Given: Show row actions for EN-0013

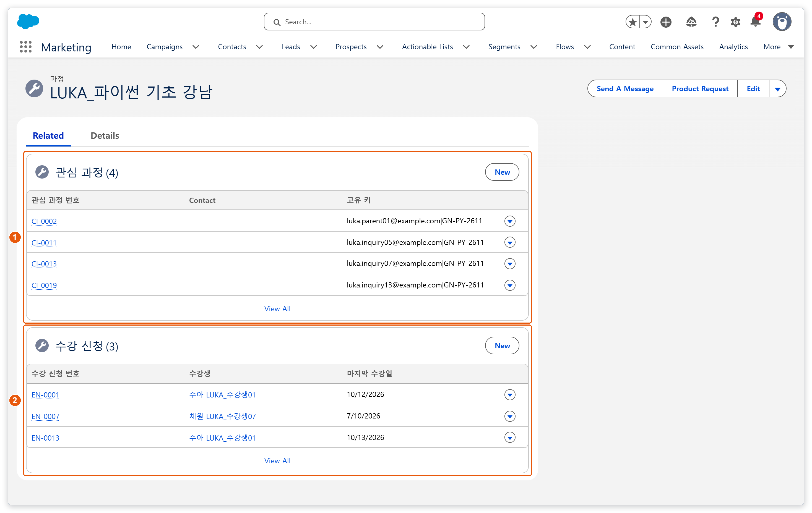Looking at the screenshot, I should (x=510, y=438).
